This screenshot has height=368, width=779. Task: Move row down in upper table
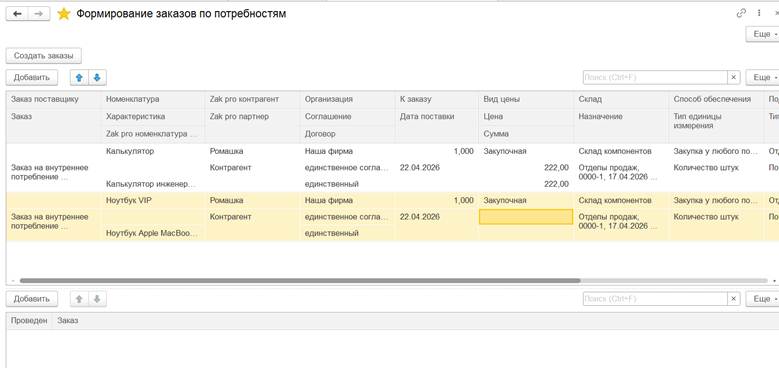(97, 77)
